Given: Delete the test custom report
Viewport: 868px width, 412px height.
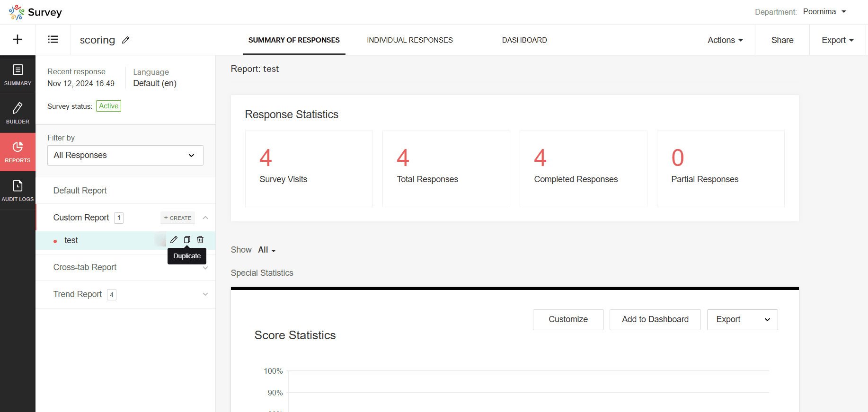Looking at the screenshot, I should (200, 240).
